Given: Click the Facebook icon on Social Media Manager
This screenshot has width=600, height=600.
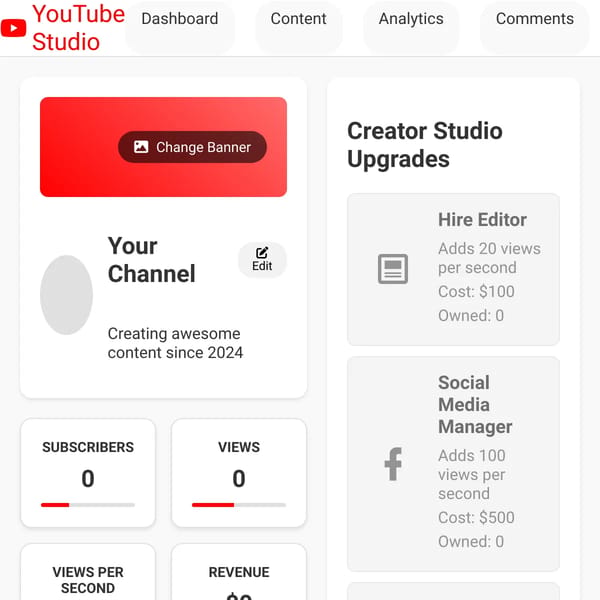Looking at the screenshot, I should [393, 464].
